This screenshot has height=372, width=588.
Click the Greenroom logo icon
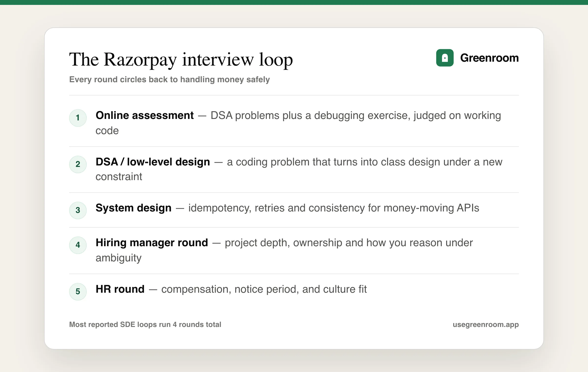pos(445,58)
